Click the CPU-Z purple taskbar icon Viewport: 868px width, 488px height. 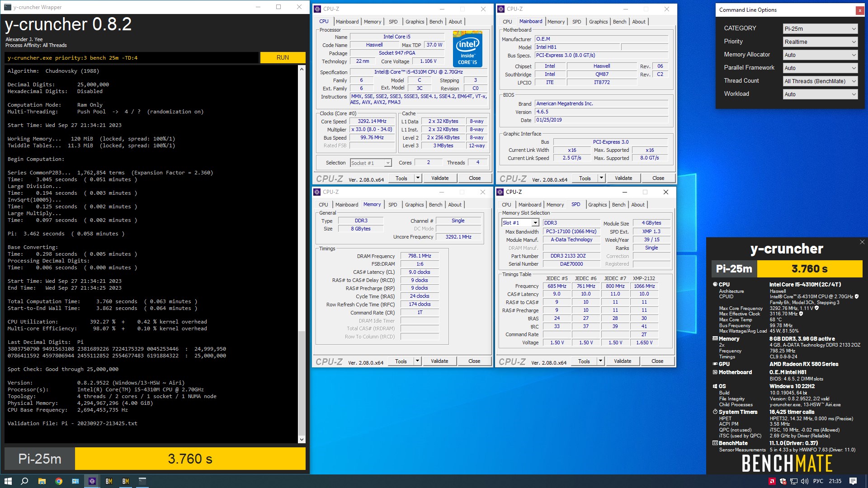92,481
